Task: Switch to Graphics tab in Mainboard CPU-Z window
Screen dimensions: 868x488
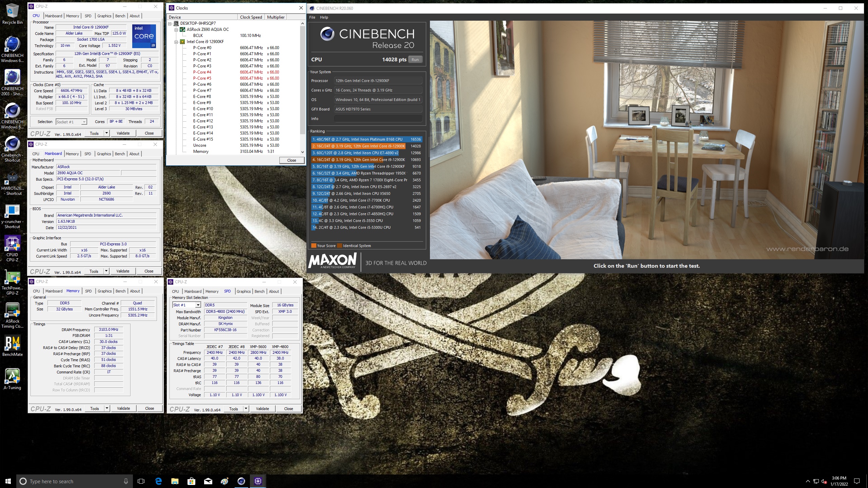Action: 104,154
